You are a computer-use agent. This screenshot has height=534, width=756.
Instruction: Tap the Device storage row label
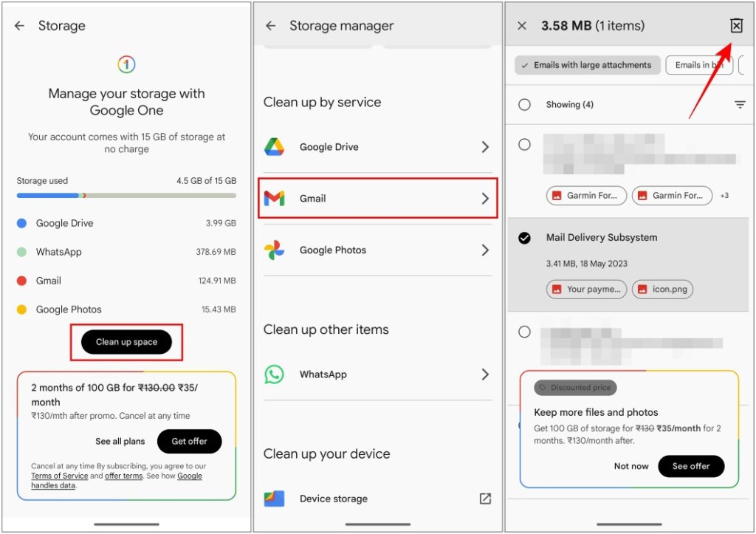pyautogui.click(x=333, y=499)
